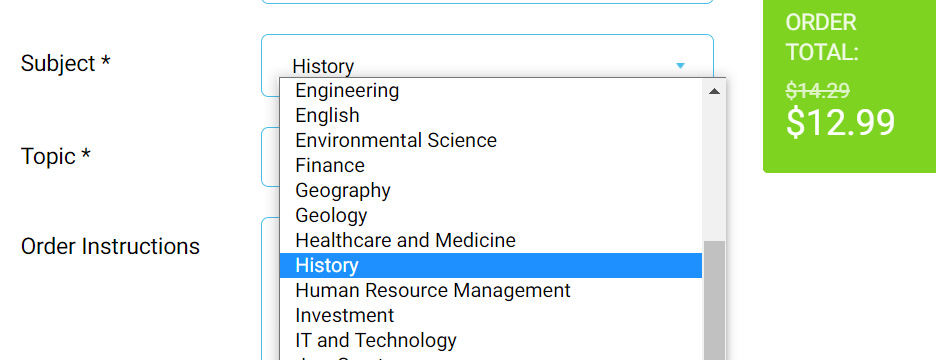
Task: Click the scrollbar up arrow
Action: pos(714,91)
